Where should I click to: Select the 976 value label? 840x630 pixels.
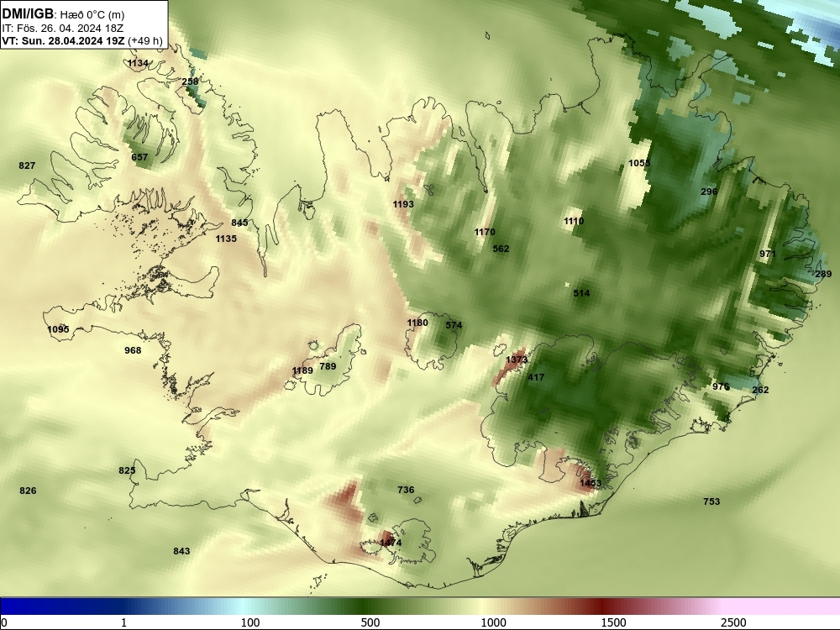coord(721,386)
